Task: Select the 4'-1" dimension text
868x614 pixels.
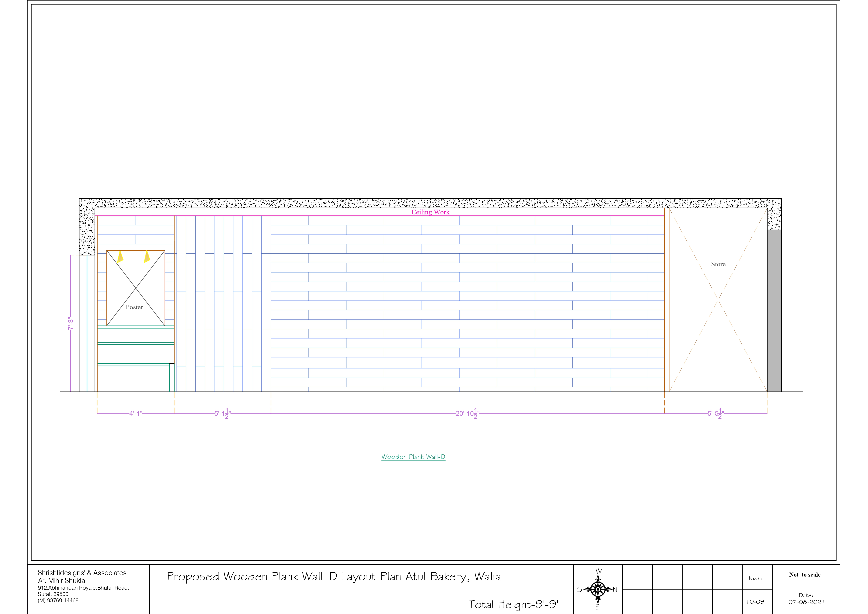Action: pos(136,413)
